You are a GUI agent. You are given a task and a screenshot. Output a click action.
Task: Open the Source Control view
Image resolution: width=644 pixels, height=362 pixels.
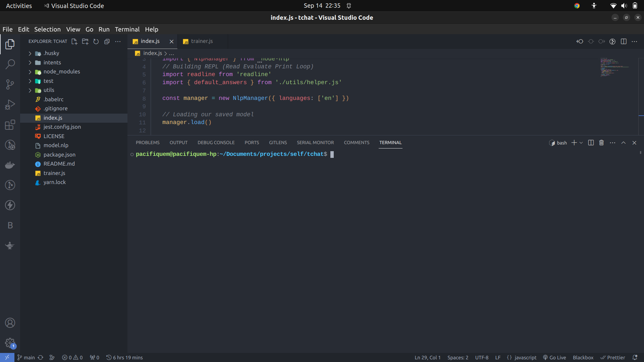[x=10, y=84]
